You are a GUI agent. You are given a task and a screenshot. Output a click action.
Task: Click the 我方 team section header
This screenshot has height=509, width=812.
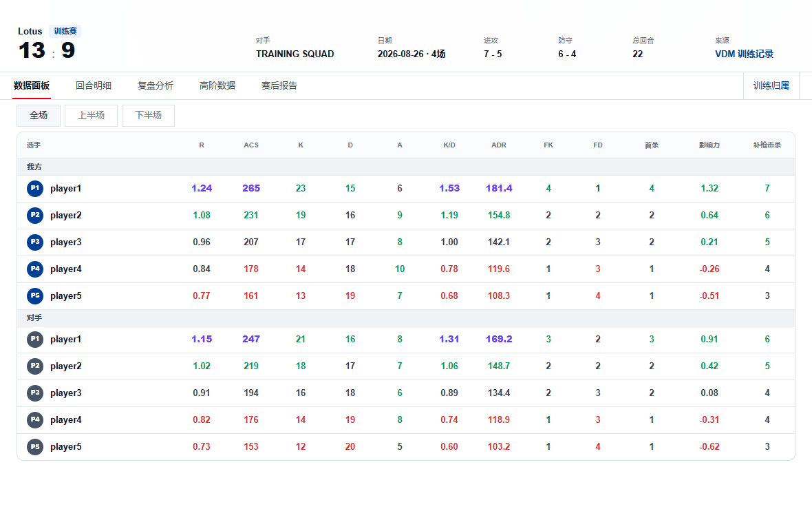pos(406,167)
